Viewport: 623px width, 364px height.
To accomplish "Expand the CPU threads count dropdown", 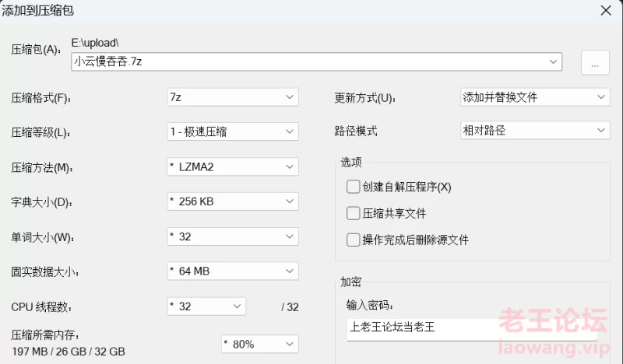I will point(206,306).
